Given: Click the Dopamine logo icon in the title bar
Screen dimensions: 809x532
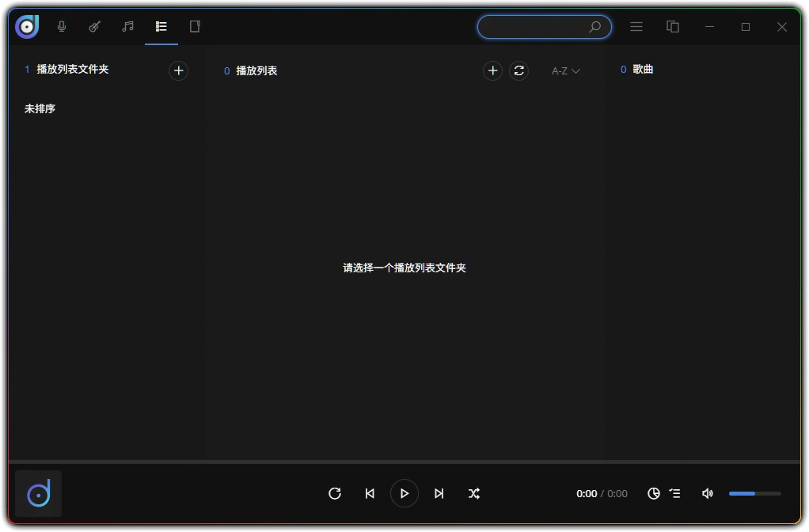Looking at the screenshot, I should pos(27,26).
